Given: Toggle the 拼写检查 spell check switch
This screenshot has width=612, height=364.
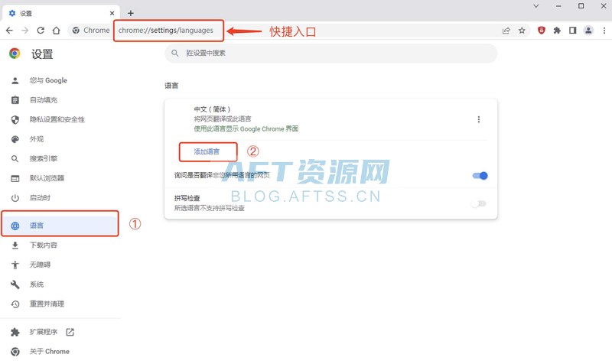Looking at the screenshot, I should click(x=479, y=203).
